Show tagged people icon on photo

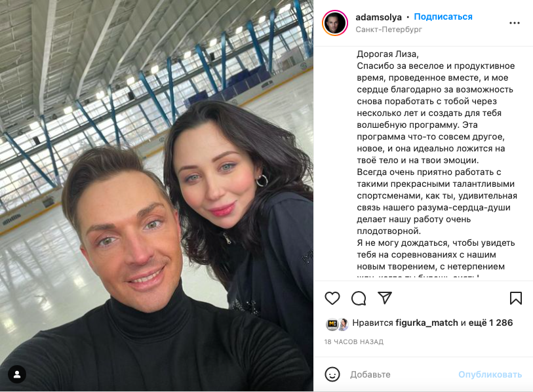tap(16, 374)
